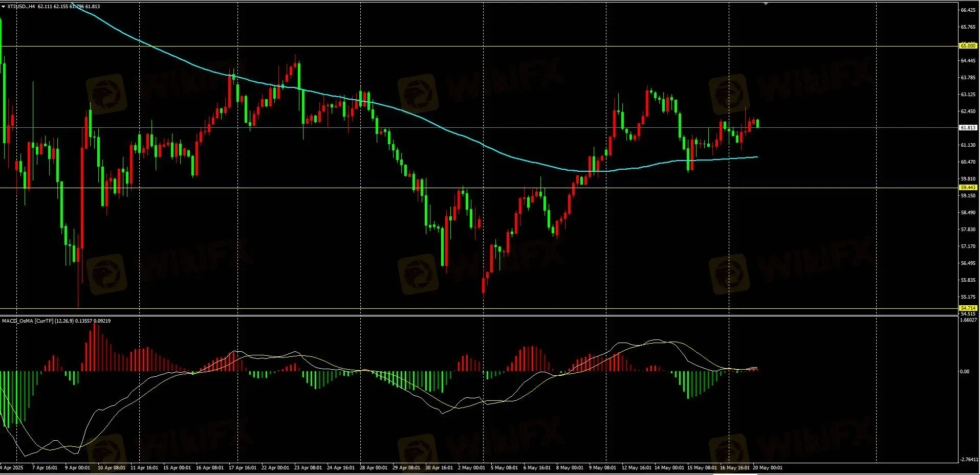Click the 29 Apr 08:01 time label
This screenshot has height=475, width=980.
pos(406,468)
